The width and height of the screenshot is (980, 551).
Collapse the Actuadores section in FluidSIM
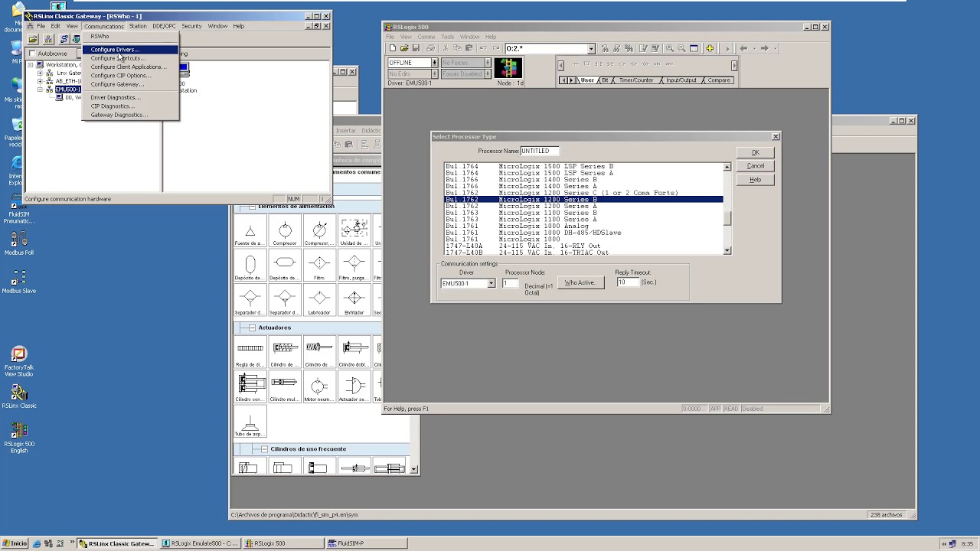pos(252,328)
